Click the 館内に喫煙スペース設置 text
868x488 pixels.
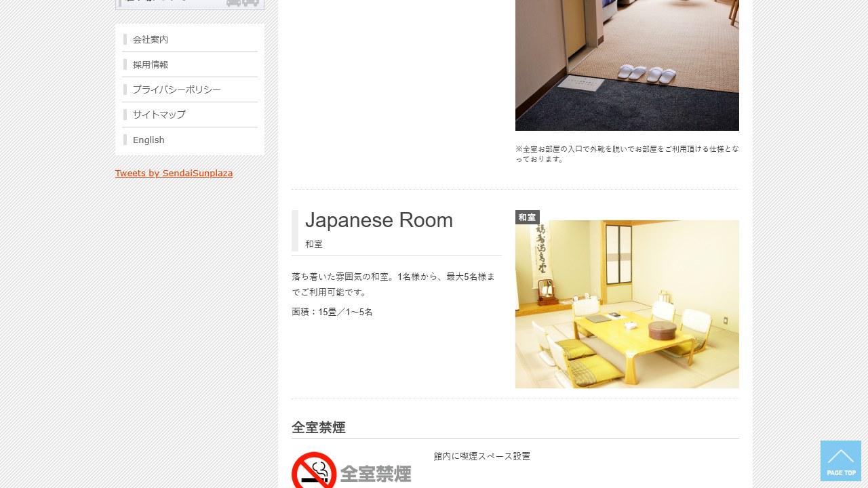tap(482, 457)
